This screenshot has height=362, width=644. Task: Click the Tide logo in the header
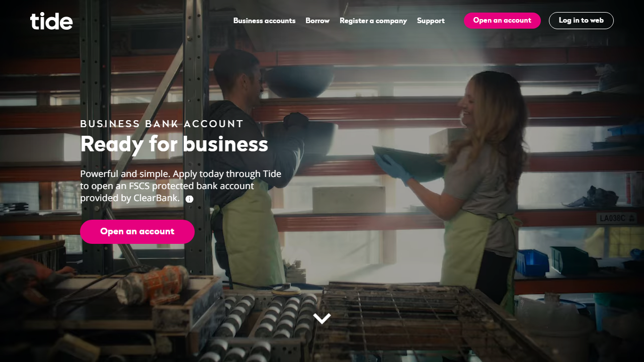51,21
